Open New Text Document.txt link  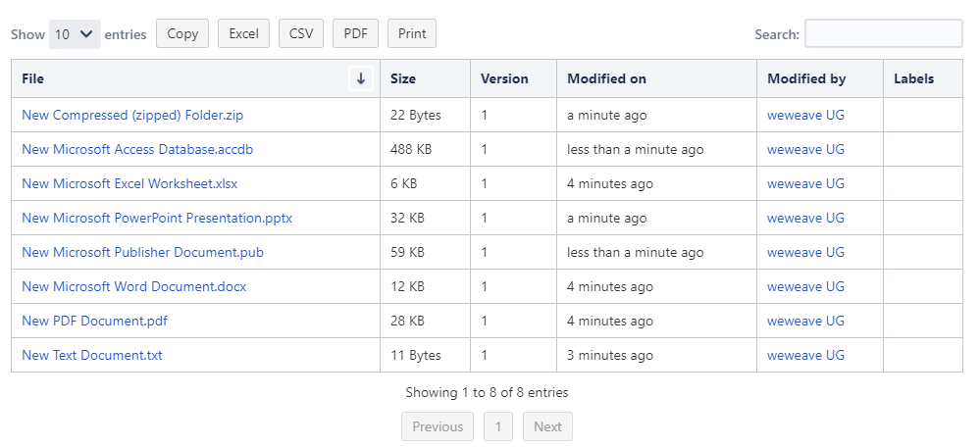[x=92, y=355]
